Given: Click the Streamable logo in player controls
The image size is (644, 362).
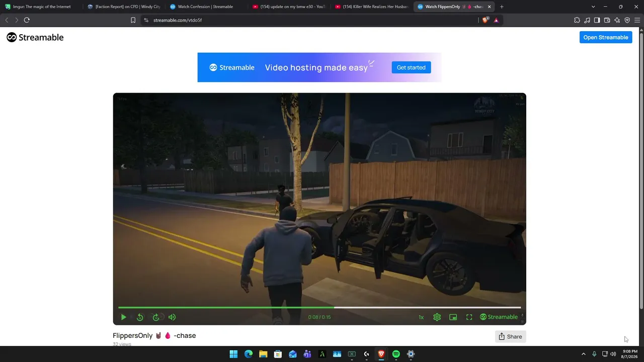Looking at the screenshot, I should (x=499, y=317).
